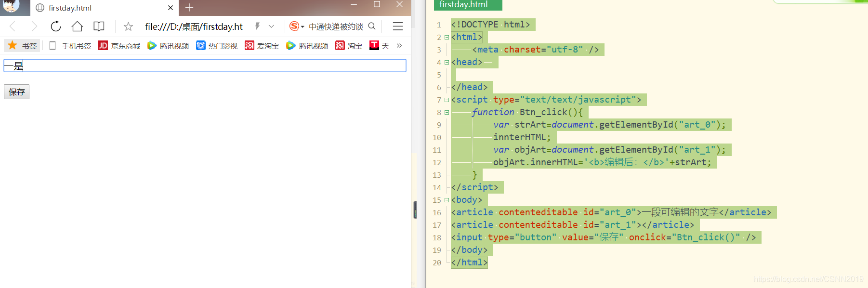This screenshot has height=288, width=868.
Task: Select the firstday.html browser tab
Action: point(105,8)
